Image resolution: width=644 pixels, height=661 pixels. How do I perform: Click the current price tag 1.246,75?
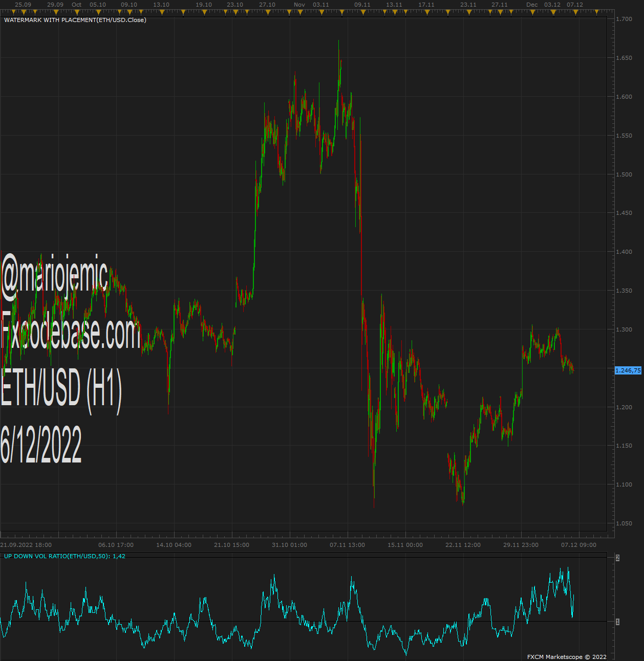click(628, 370)
